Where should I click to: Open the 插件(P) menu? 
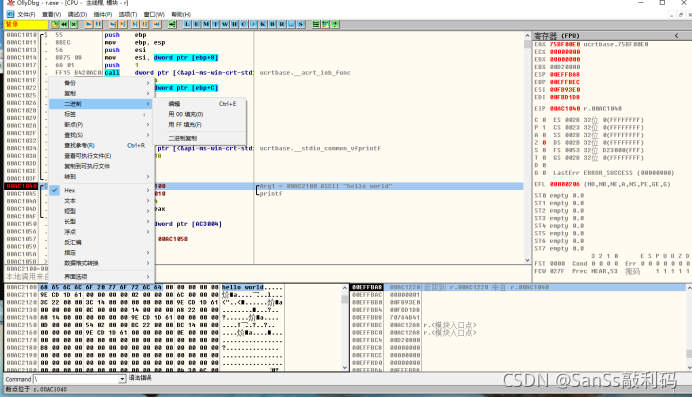pyautogui.click(x=103, y=15)
